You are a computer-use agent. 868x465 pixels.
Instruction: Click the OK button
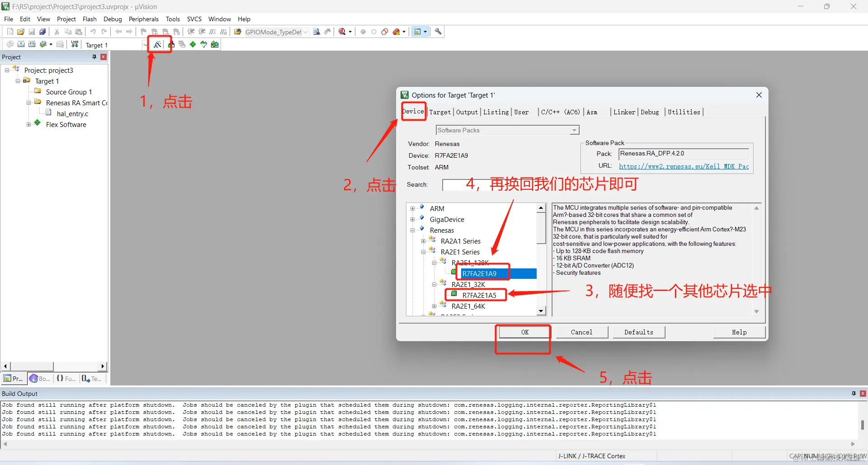point(524,332)
